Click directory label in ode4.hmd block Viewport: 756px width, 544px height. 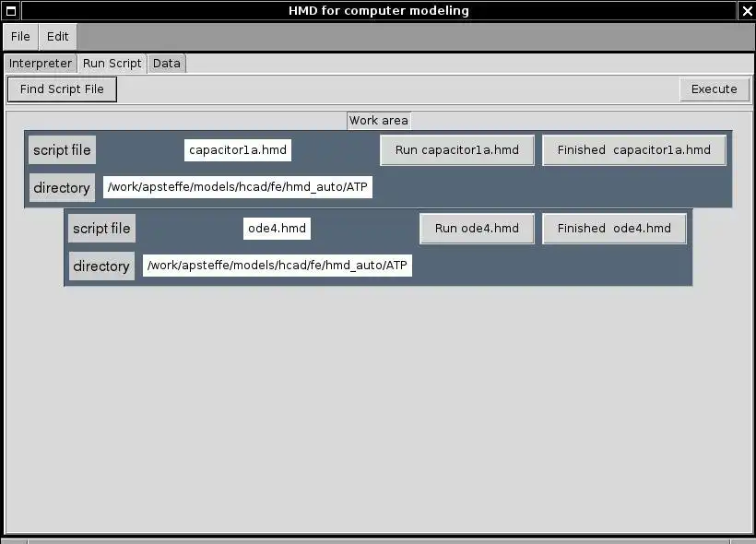(101, 266)
